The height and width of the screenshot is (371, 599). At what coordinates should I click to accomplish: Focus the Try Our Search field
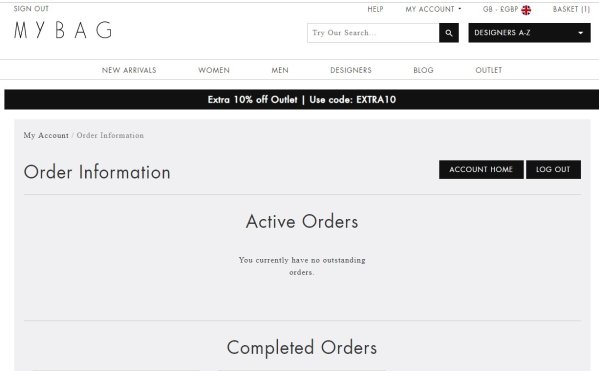(373, 33)
